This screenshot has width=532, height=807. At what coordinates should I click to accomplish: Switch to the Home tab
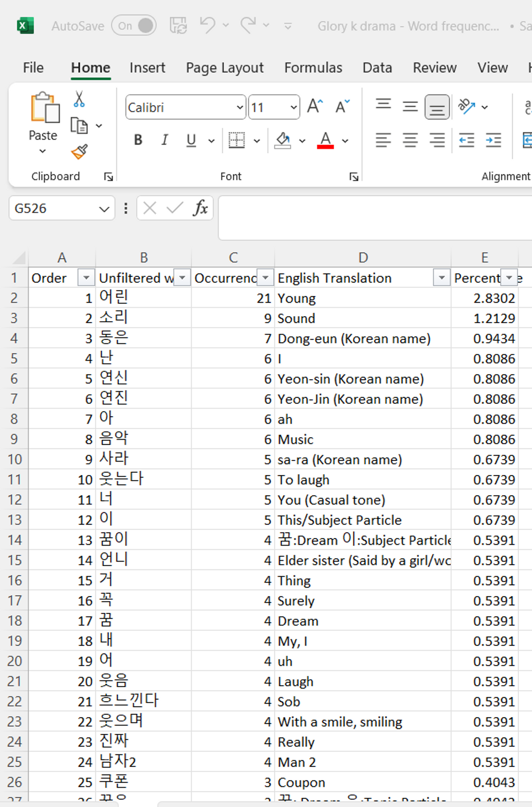coord(91,67)
